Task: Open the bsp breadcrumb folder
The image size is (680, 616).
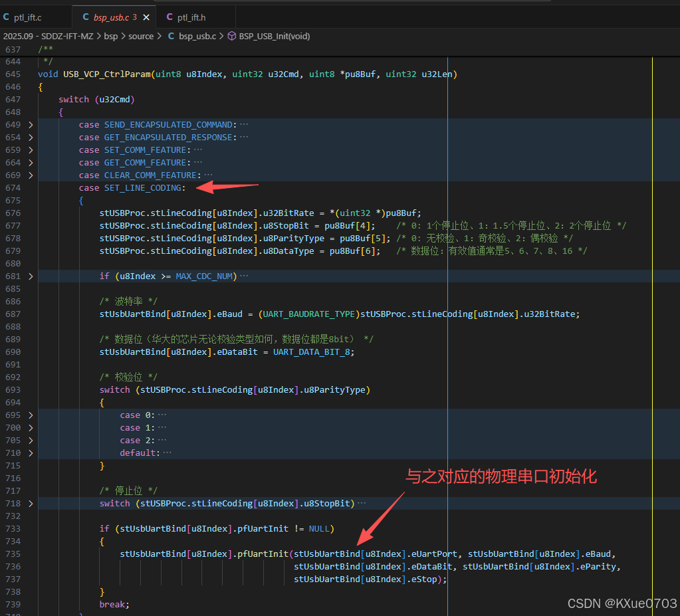Action: (x=110, y=37)
